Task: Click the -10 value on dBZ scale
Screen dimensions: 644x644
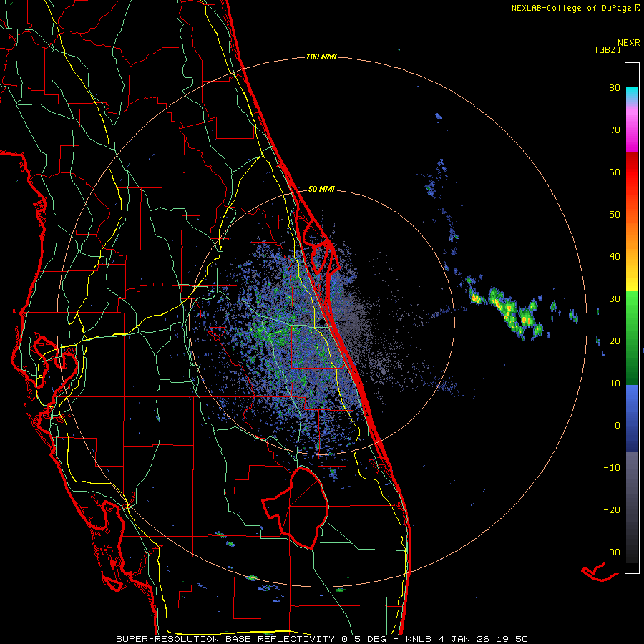Action: [x=612, y=468]
